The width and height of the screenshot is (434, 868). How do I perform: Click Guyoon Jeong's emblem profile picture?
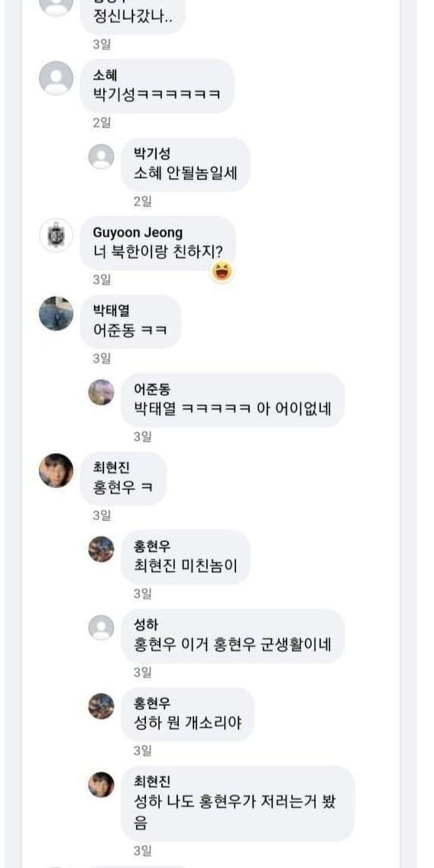56,235
